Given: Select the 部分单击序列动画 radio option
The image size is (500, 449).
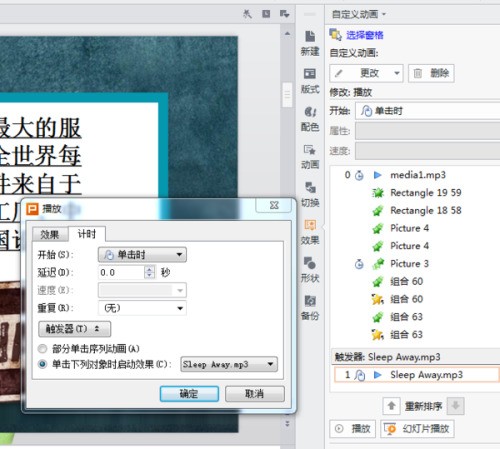Looking at the screenshot, I should pos(42,349).
